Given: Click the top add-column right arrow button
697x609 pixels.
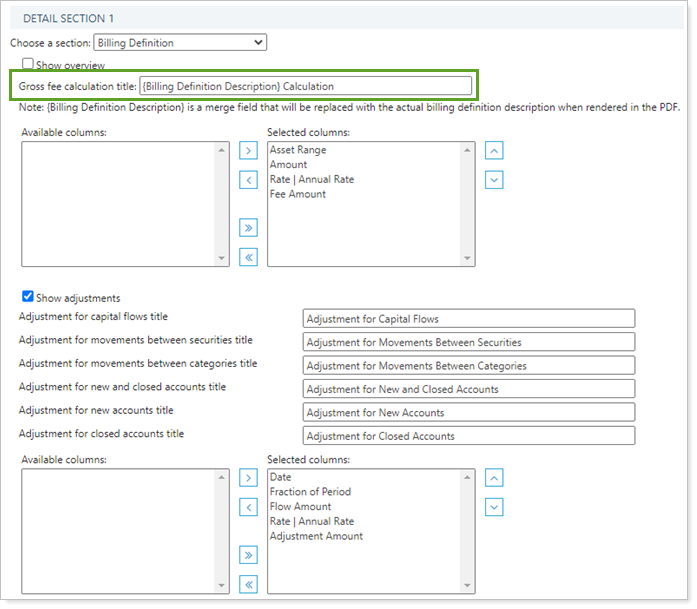Looking at the screenshot, I should coord(249,151).
